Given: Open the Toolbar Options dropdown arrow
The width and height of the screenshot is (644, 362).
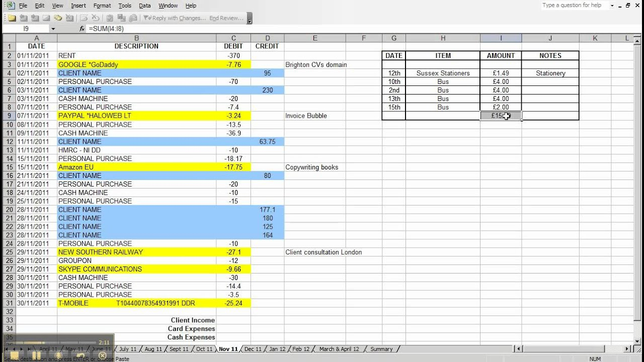Looking at the screenshot, I should [250, 21].
